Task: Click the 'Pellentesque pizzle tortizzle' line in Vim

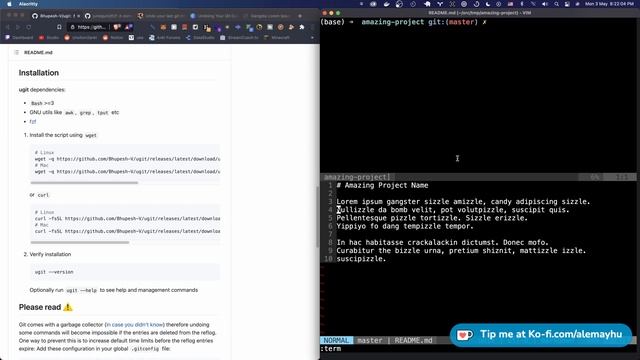Action: point(432,218)
